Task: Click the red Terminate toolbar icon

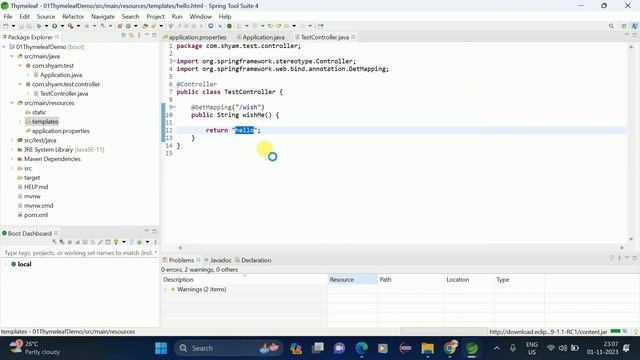Action: pyautogui.click(x=120, y=26)
